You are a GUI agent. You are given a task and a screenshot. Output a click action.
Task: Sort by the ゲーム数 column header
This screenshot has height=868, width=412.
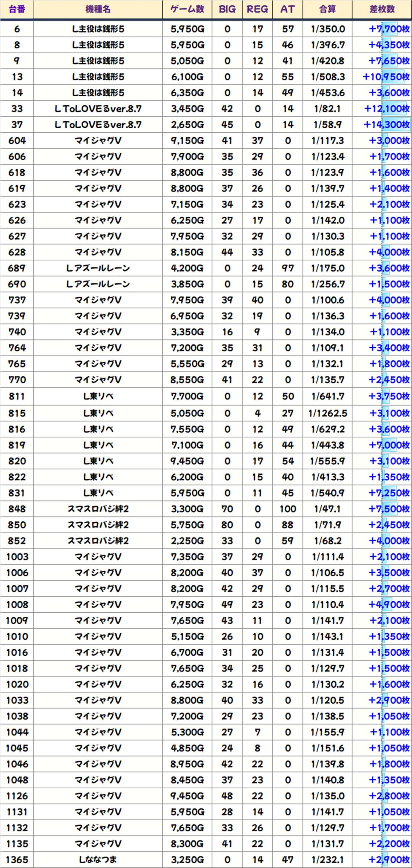[x=187, y=9]
